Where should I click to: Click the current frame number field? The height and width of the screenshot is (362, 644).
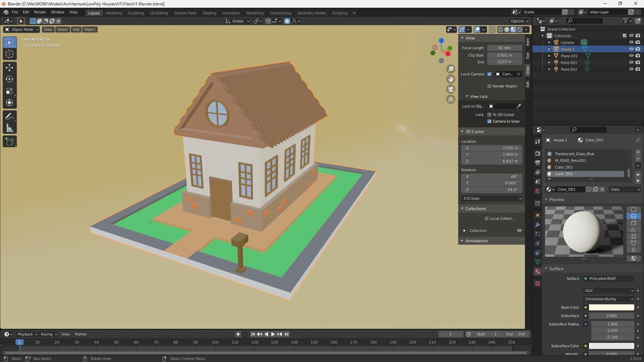click(x=450, y=334)
